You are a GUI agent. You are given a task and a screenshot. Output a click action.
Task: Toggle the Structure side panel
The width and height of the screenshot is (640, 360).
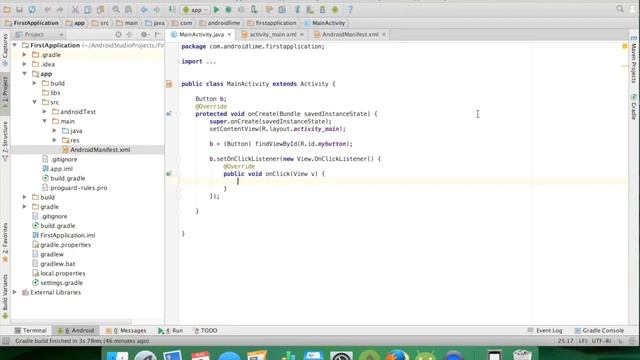point(5,141)
